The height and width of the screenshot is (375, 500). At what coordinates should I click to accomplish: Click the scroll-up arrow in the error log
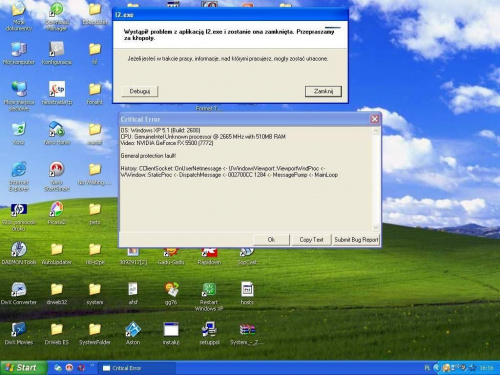pyautogui.click(x=376, y=131)
